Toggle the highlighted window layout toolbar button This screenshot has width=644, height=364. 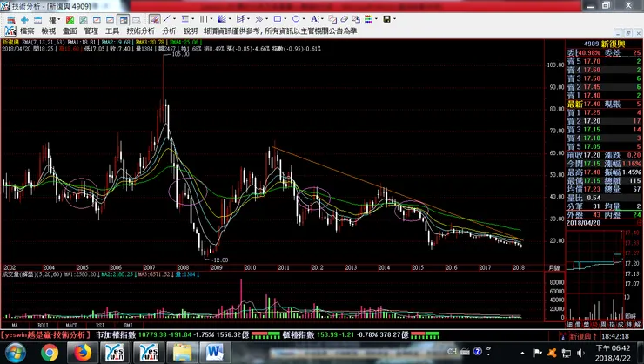(123, 20)
